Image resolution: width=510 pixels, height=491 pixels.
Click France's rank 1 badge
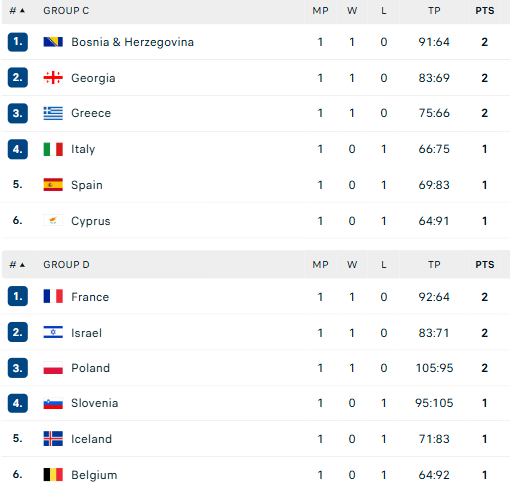click(x=18, y=296)
